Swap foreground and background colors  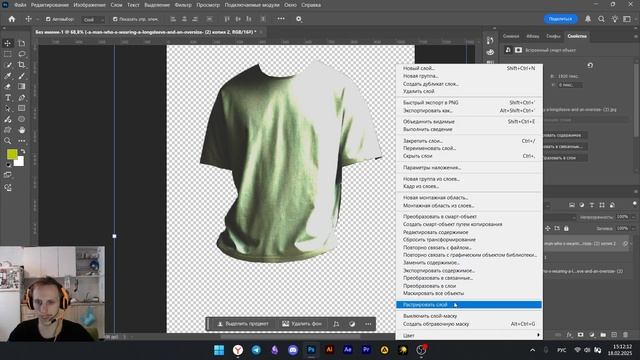click(23, 151)
